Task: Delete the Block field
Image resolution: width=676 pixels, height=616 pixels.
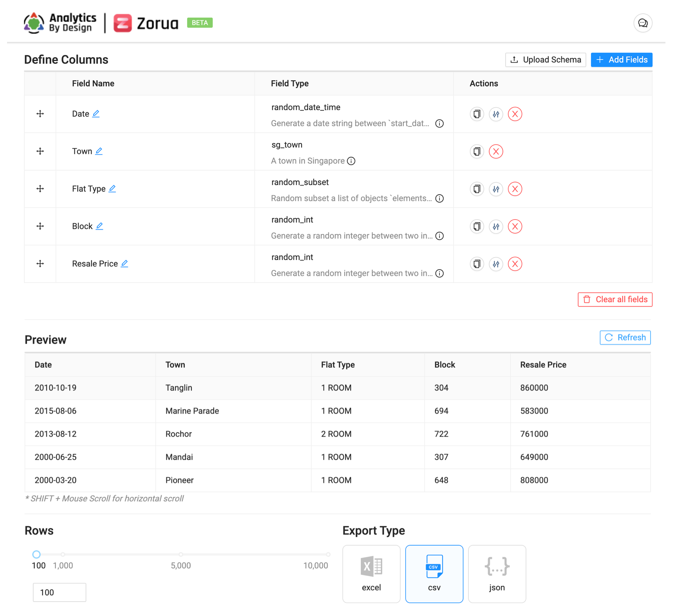Action: coord(515,226)
